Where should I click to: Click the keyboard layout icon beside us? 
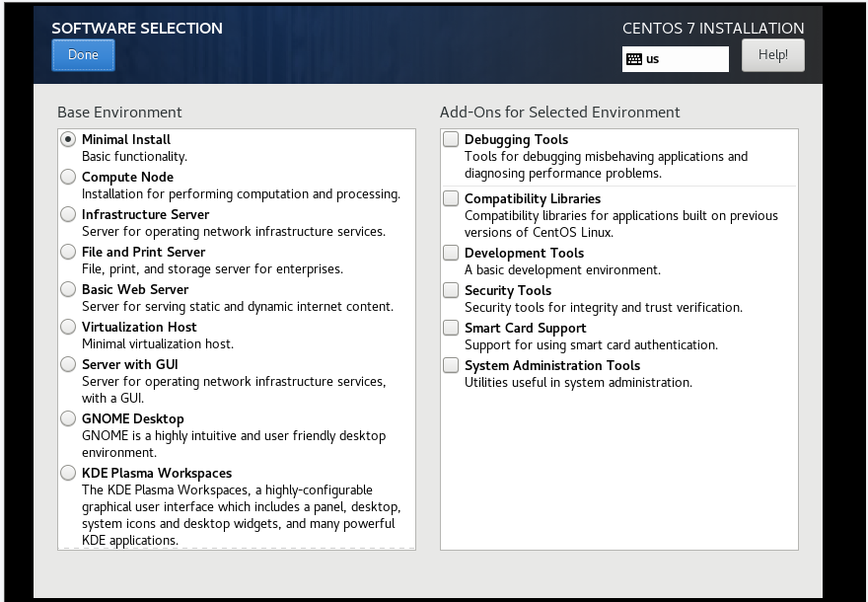point(634,59)
